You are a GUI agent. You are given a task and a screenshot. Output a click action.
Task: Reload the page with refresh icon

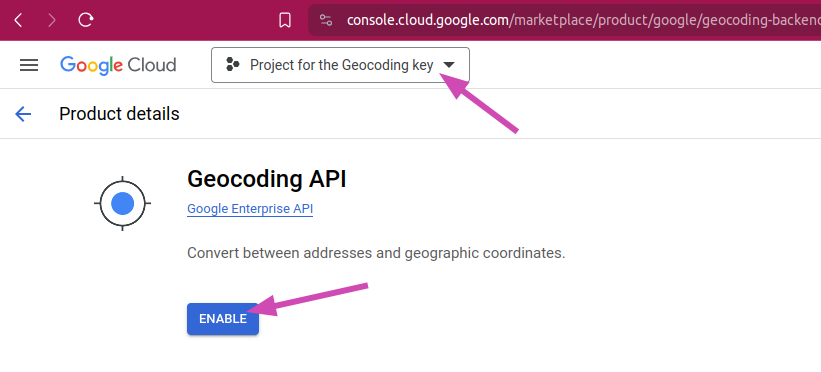tap(85, 20)
